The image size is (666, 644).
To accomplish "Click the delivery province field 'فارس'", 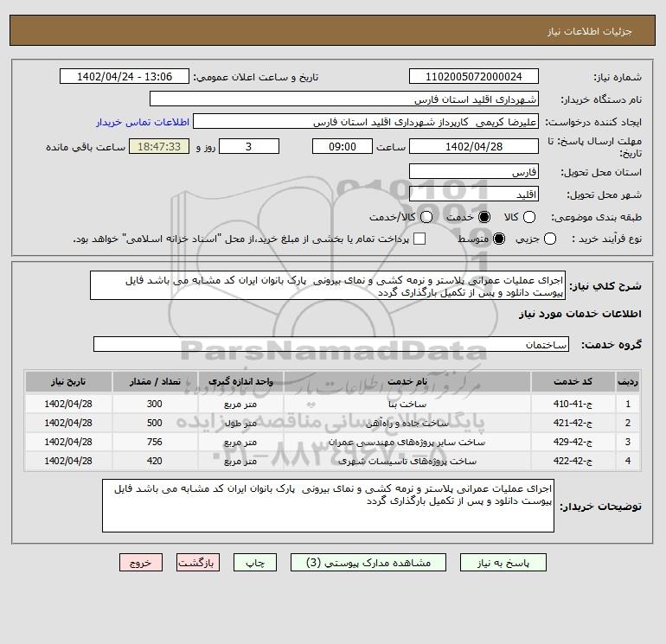I will (474, 172).
